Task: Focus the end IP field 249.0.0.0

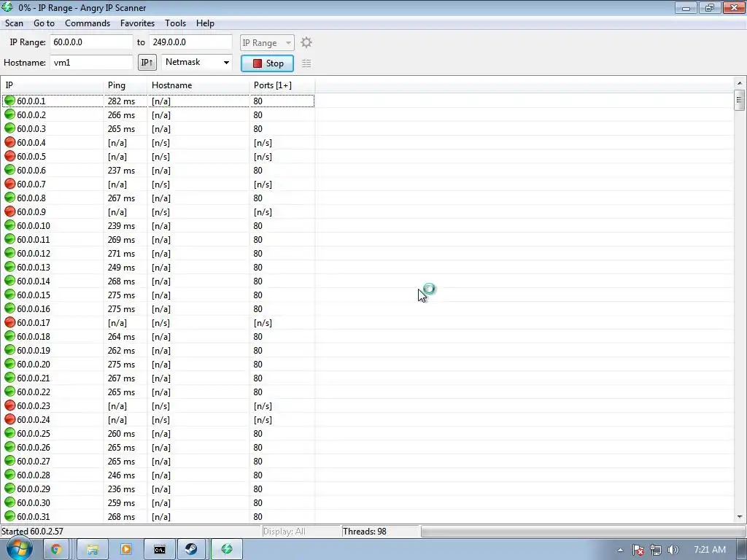Action: tap(190, 42)
